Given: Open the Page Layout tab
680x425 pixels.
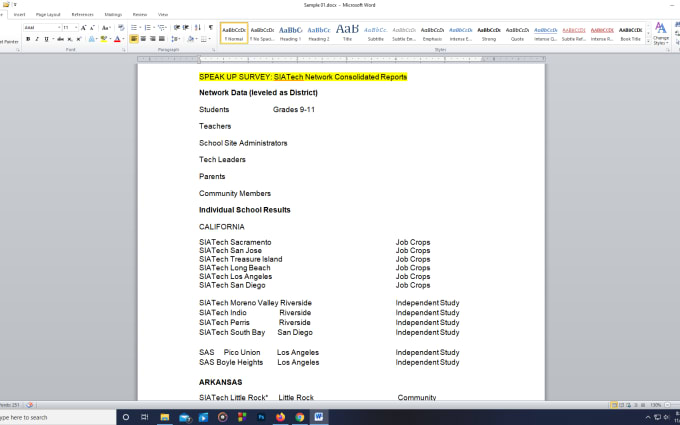Looking at the screenshot, I should [48, 15].
